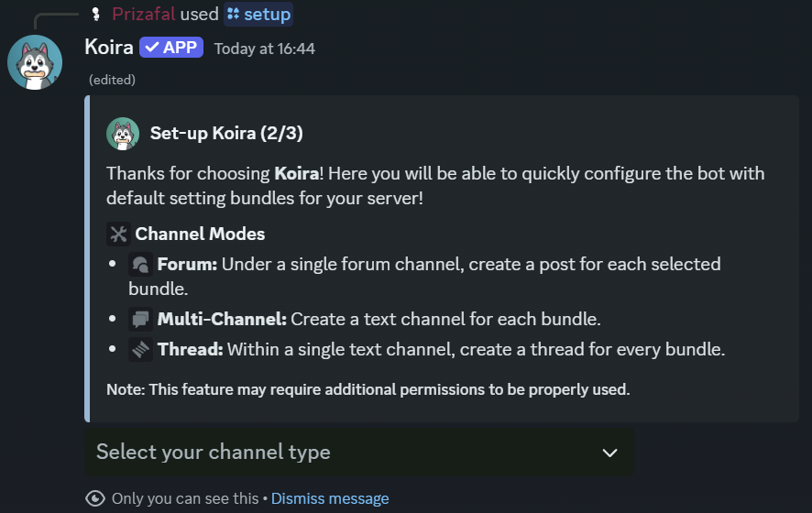This screenshot has height=513, width=812.
Task: Click the Multi-Channel mode icon
Action: coord(141,320)
